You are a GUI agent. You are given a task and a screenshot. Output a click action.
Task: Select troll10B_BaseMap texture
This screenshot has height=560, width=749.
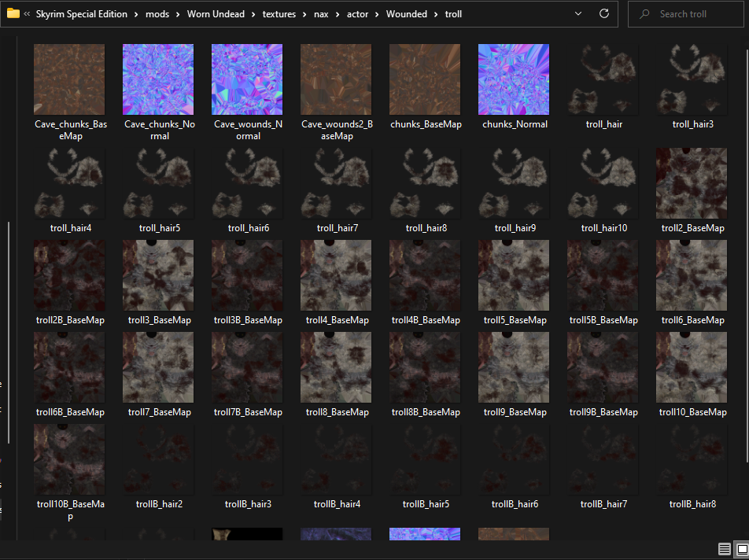click(70, 473)
